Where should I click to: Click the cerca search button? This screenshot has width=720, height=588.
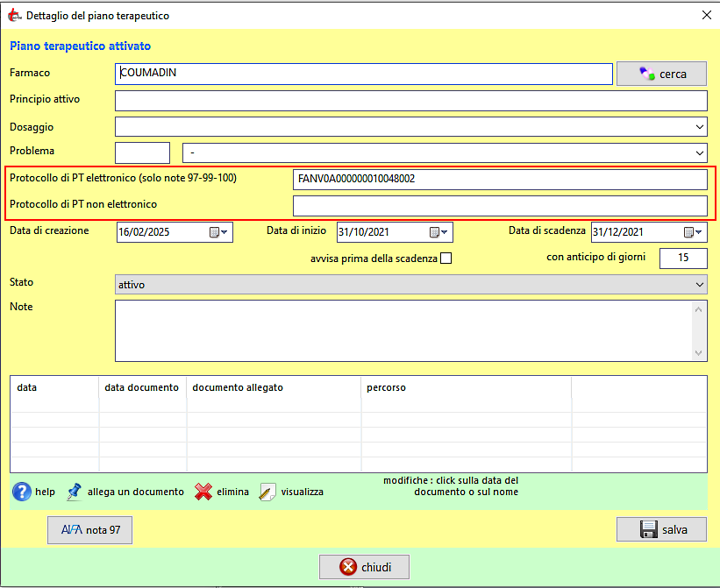(661, 74)
